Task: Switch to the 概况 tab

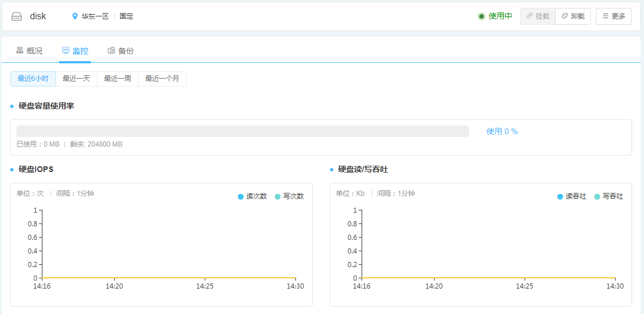Action: coord(29,51)
